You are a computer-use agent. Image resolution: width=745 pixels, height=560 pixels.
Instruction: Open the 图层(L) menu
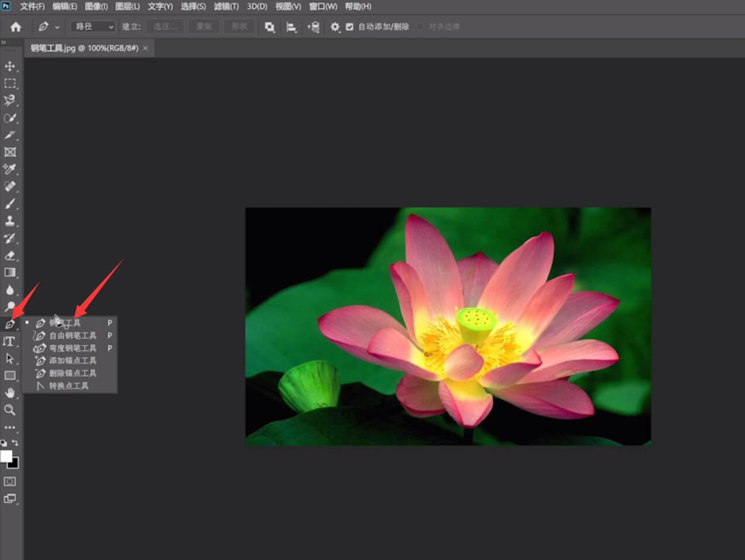pyautogui.click(x=128, y=6)
